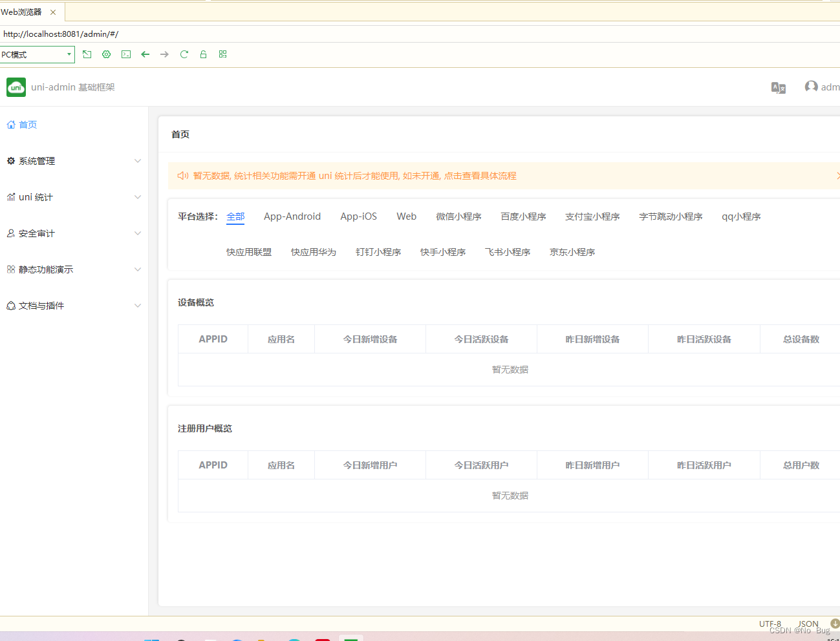
Task: Expand the 安全审计 sidebar menu
Action: (x=74, y=233)
